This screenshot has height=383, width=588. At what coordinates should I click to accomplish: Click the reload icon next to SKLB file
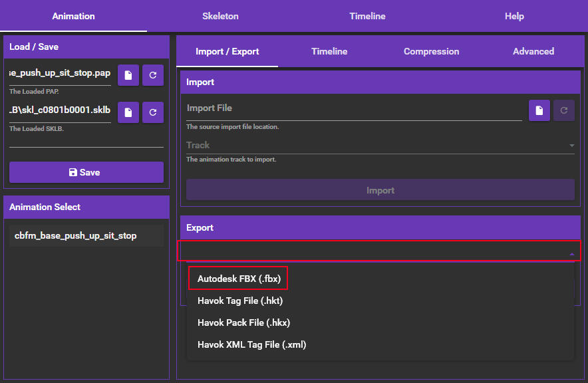153,112
